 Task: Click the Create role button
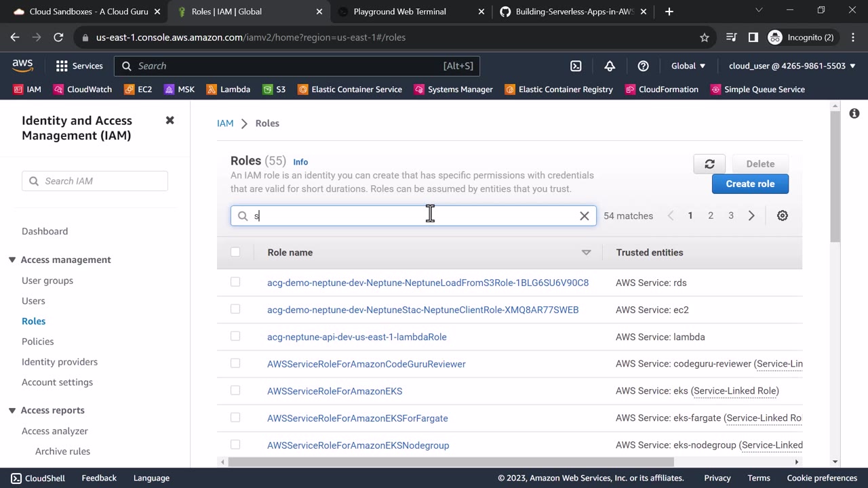(750, 184)
